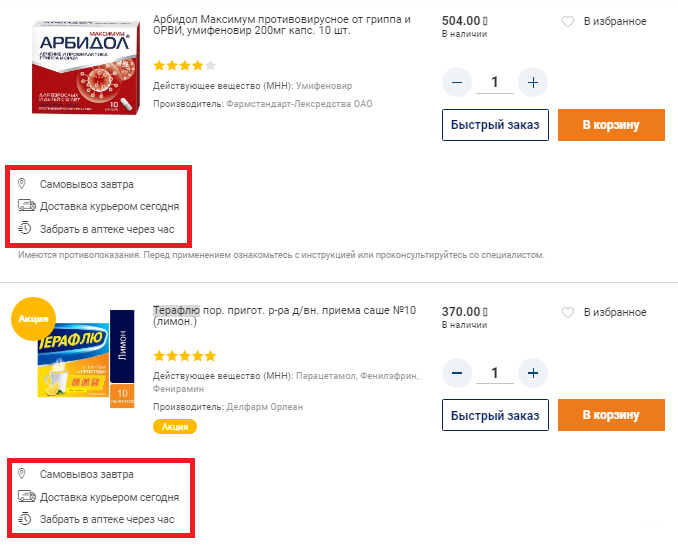Add Theraflu to cart with В корзину

click(611, 415)
